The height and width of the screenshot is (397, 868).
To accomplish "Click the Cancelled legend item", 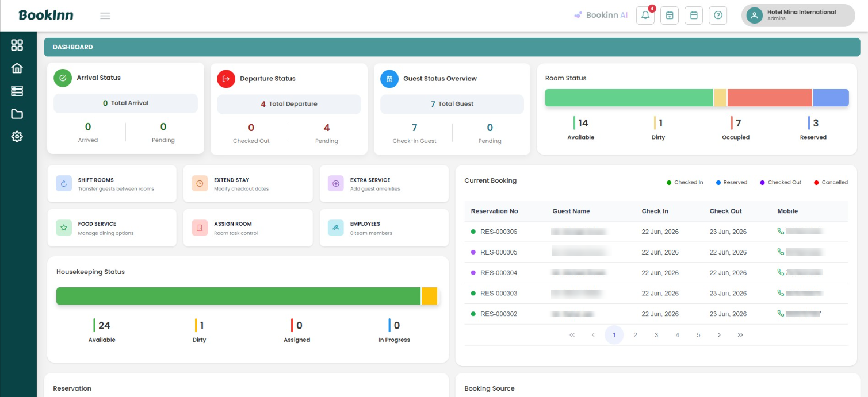I will (831, 182).
